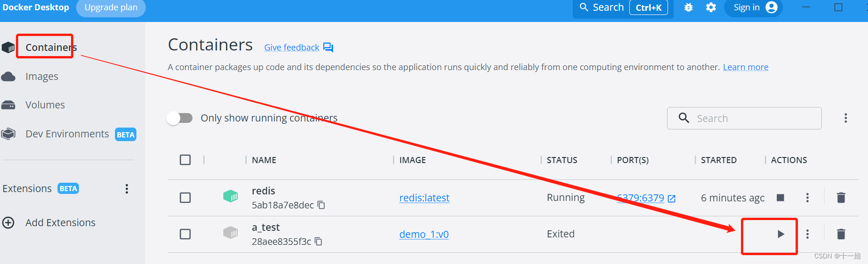Click the Upgrade plan button
868x264 pixels.
pos(111,7)
